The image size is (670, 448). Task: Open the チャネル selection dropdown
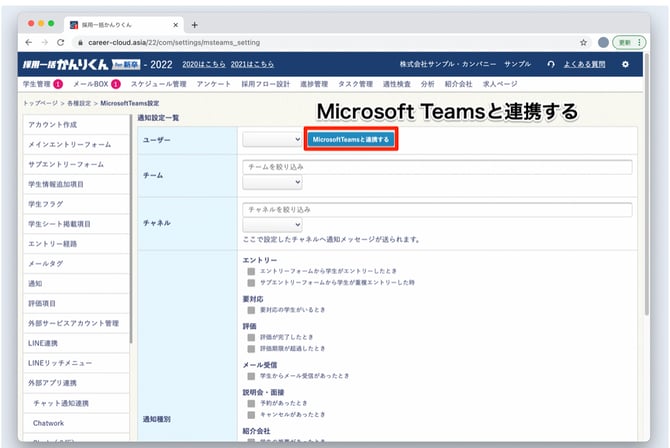272,226
